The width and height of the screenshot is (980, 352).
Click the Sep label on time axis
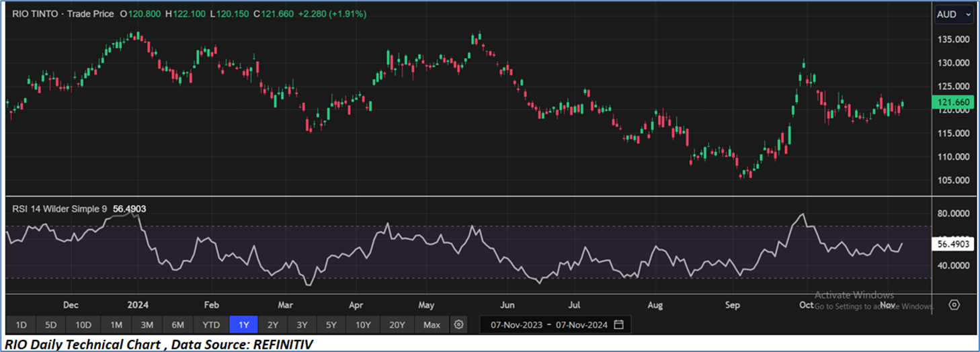click(733, 305)
